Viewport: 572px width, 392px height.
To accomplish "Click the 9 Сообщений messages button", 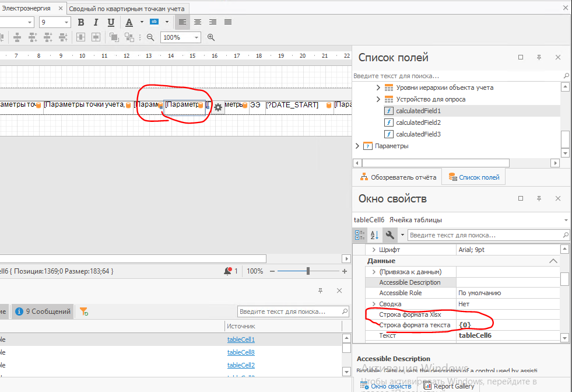I will click(x=43, y=311).
